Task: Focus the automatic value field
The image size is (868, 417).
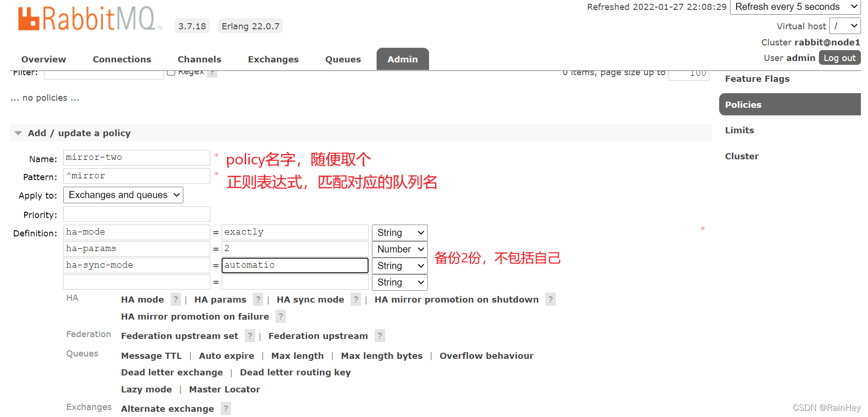Action: 295,265
